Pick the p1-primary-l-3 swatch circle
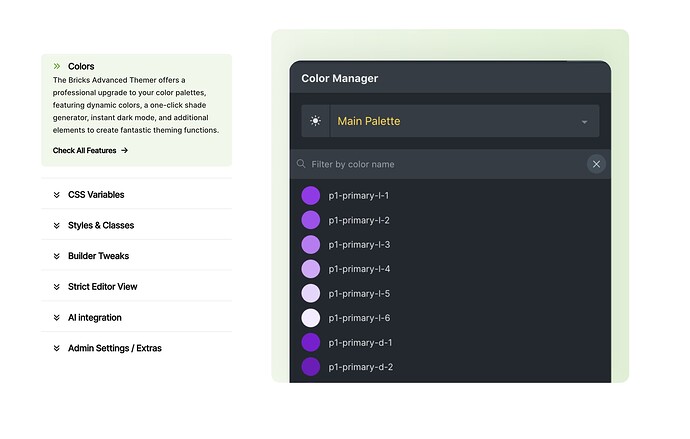 coord(311,244)
